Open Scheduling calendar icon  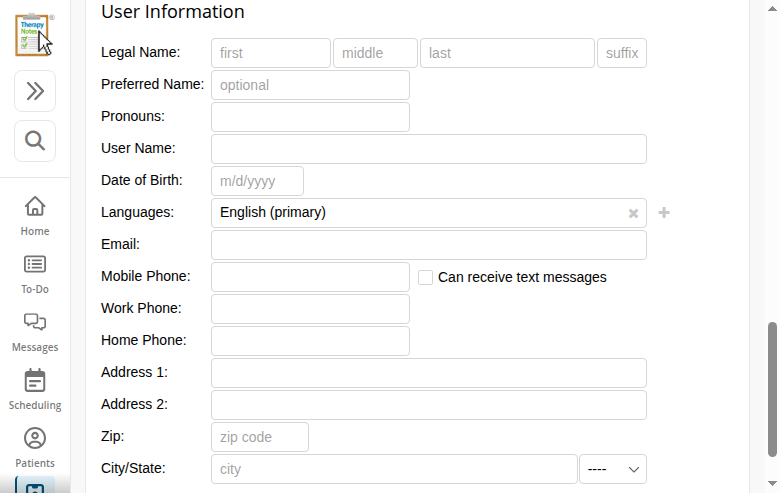(x=35, y=381)
